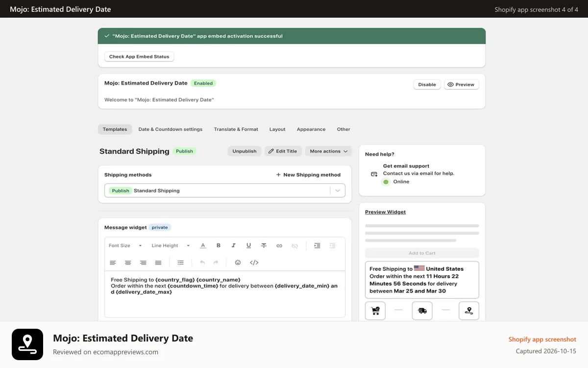The width and height of the screenshot is (588, 368).
Task: Click the Enabled status badge
Action: [203, 83]
